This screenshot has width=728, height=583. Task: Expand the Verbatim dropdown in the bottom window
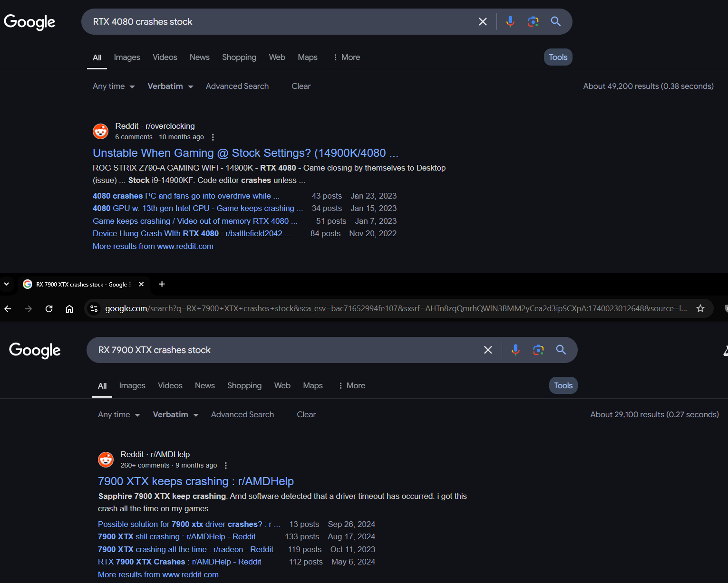point(175,414)
